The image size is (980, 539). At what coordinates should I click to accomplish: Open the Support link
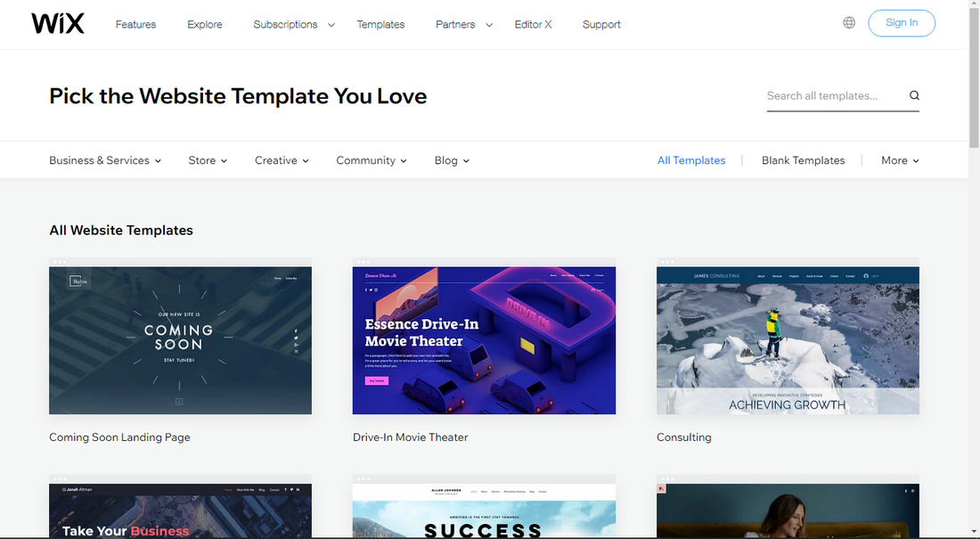click(601, 24)
